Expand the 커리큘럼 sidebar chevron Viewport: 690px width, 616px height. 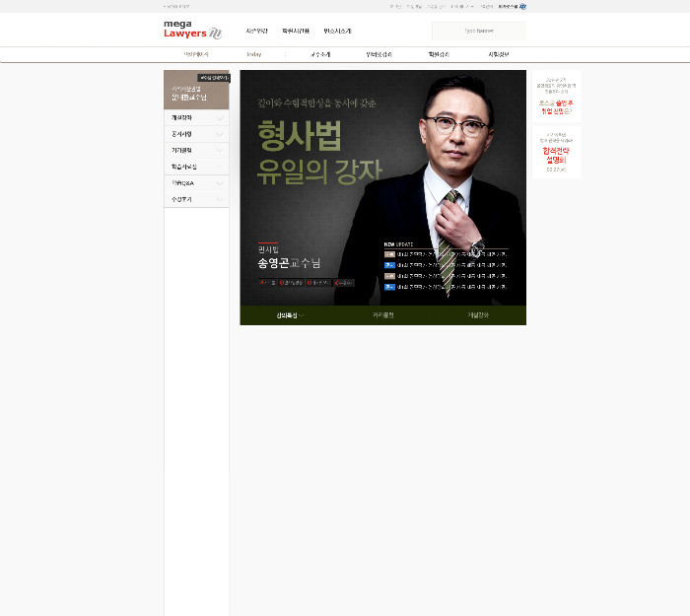coord(220,151)
